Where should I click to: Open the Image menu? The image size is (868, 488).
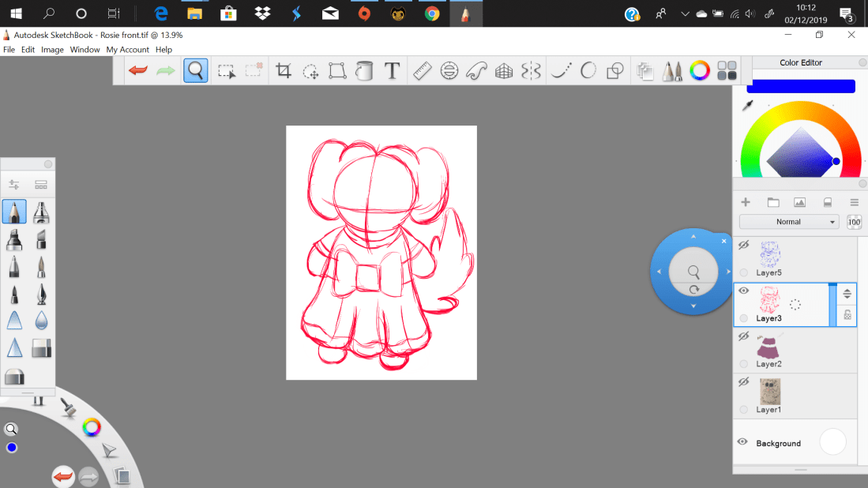[52, 50]
